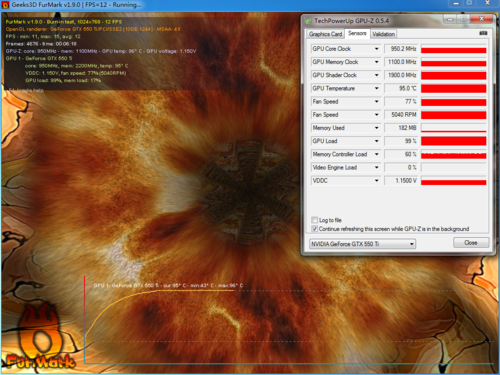500x375 pixels.
Task: Expand the GPU Temperature sensor dropdown
Action: tap(376, 88)
